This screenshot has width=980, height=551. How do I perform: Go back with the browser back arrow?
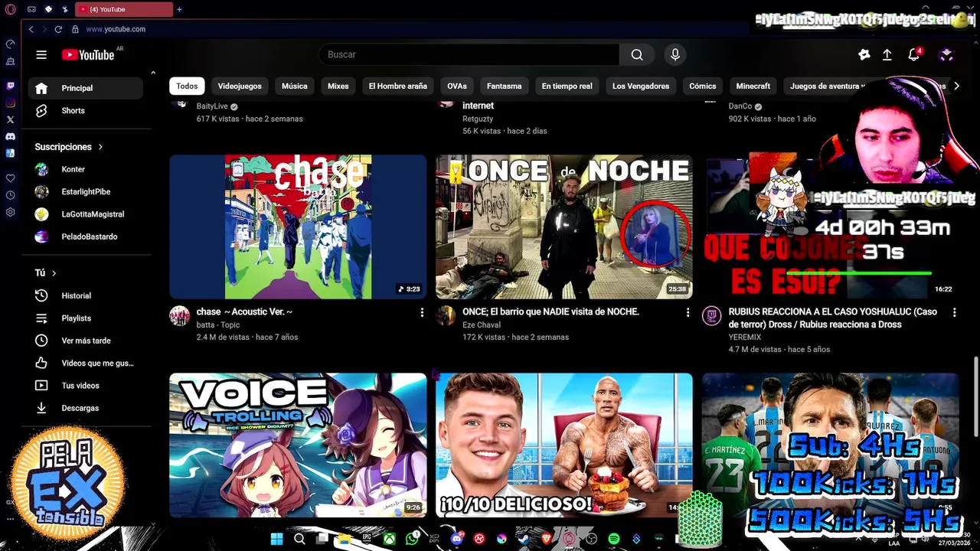pyautogui.click(x=31, y=29)
